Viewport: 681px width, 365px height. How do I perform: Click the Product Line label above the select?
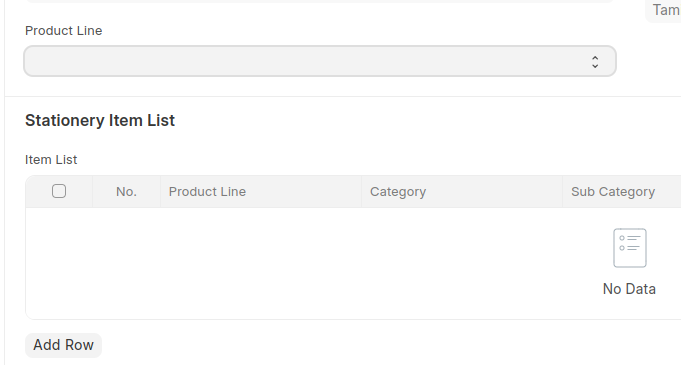(x=63, y=31)
